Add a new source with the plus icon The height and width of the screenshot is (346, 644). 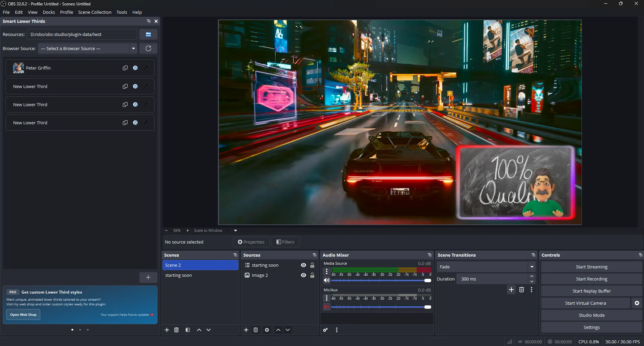point(246,330)
